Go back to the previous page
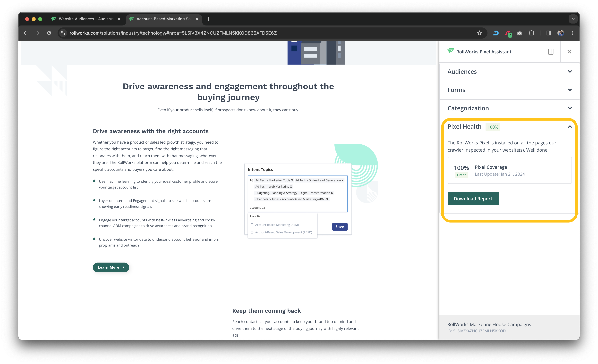This screenshot has width=598, height=364. (26, 33)
